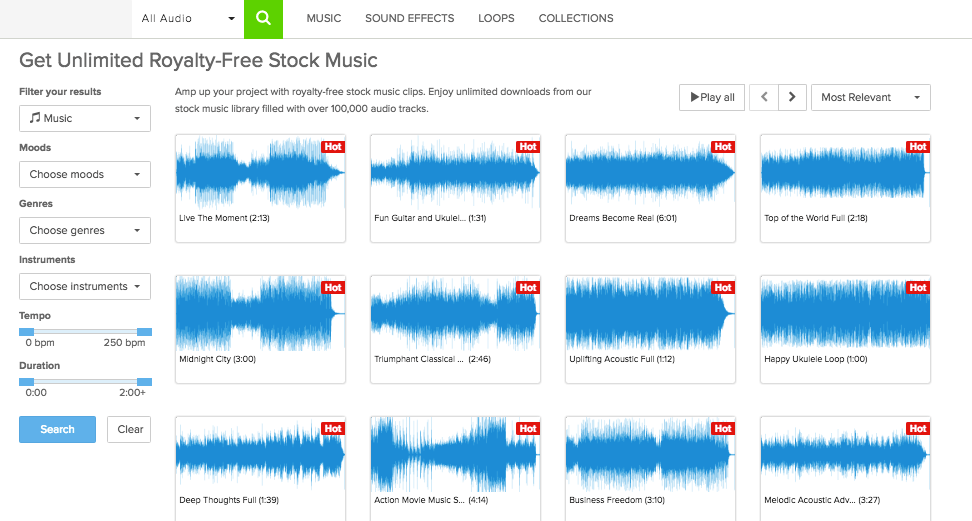This screenshot has width=972, height=521.
Task: Open the Business Freedom (3:10) title
Action: pos(617,500)
